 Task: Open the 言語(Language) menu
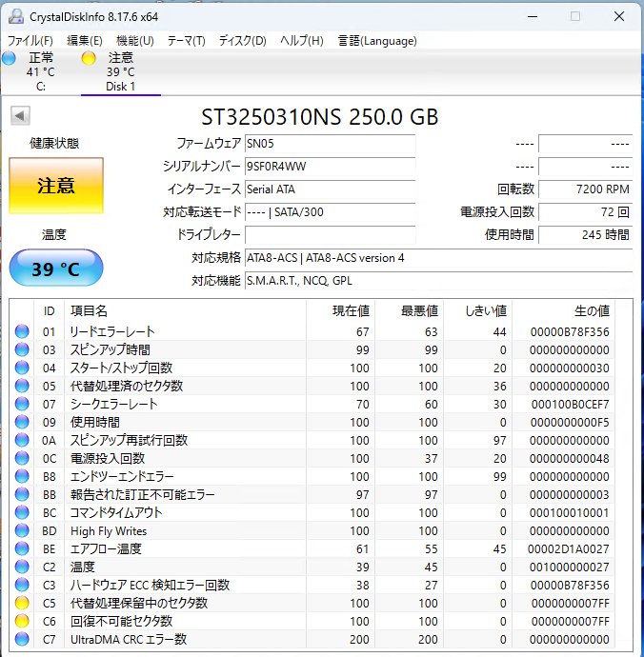click(x=377, y=41)
